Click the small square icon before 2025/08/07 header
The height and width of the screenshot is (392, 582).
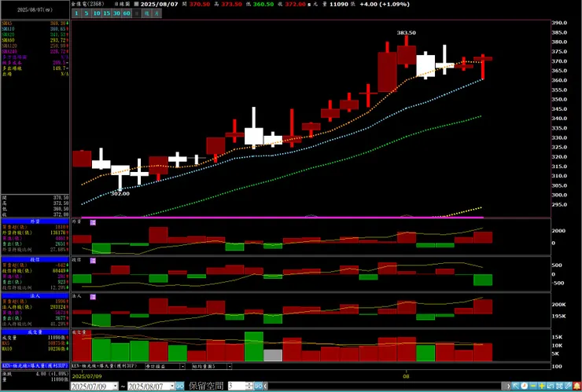(136, 4)
